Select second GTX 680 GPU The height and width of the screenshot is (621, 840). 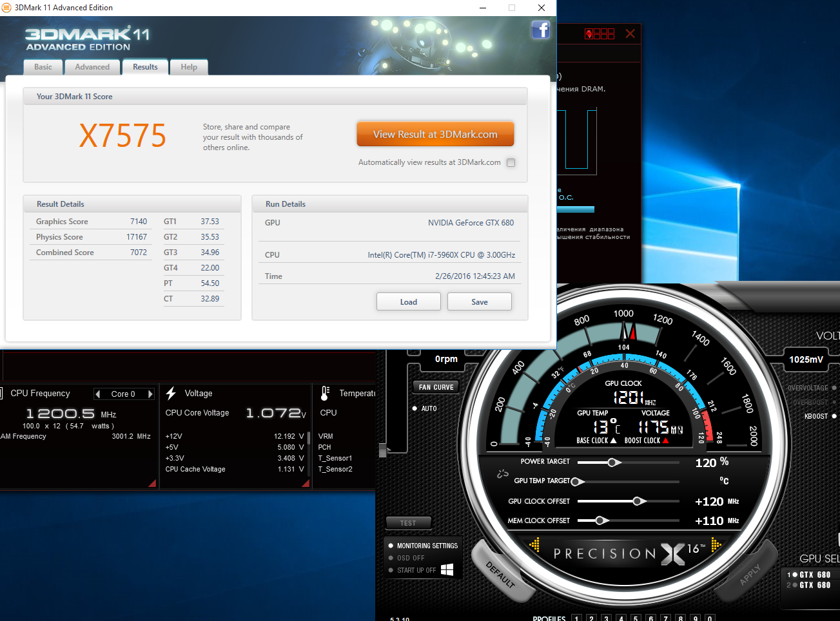(809, 585)
